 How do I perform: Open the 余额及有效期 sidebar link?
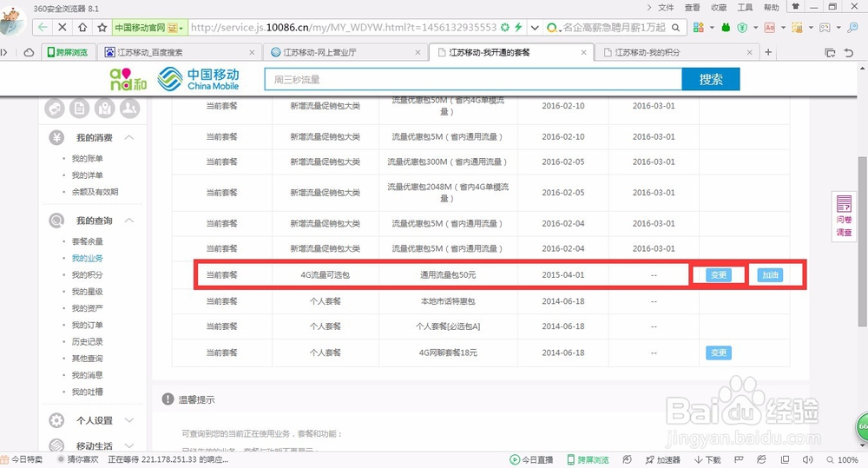[x=95, y=192]
